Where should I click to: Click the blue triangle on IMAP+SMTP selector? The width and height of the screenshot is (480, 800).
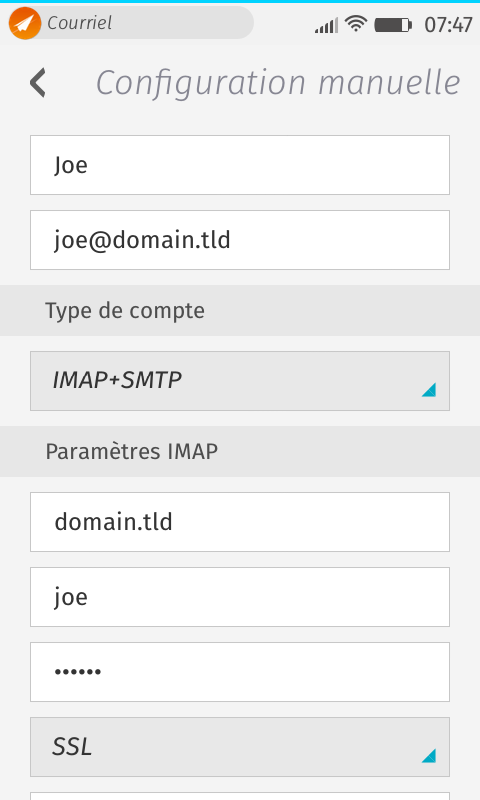click(x=428, y=390)
